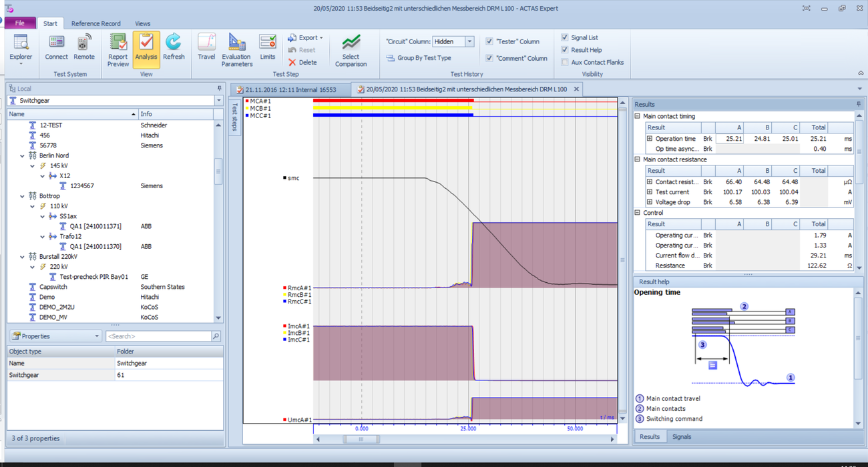This screenshot has width=868, height=467.
Task: Click the application logo in title bar
Action: point(9,8)
